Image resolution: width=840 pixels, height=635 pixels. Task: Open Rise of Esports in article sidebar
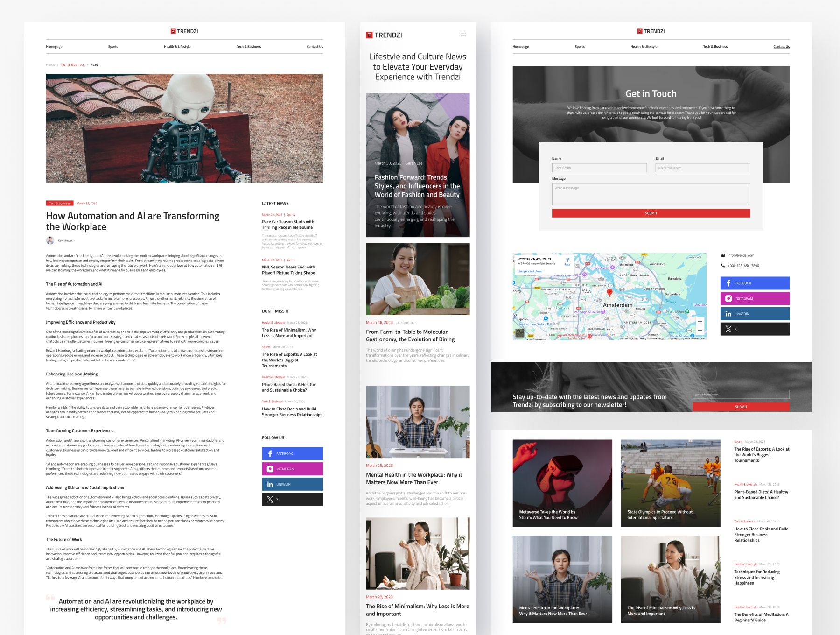coord(289,360)
